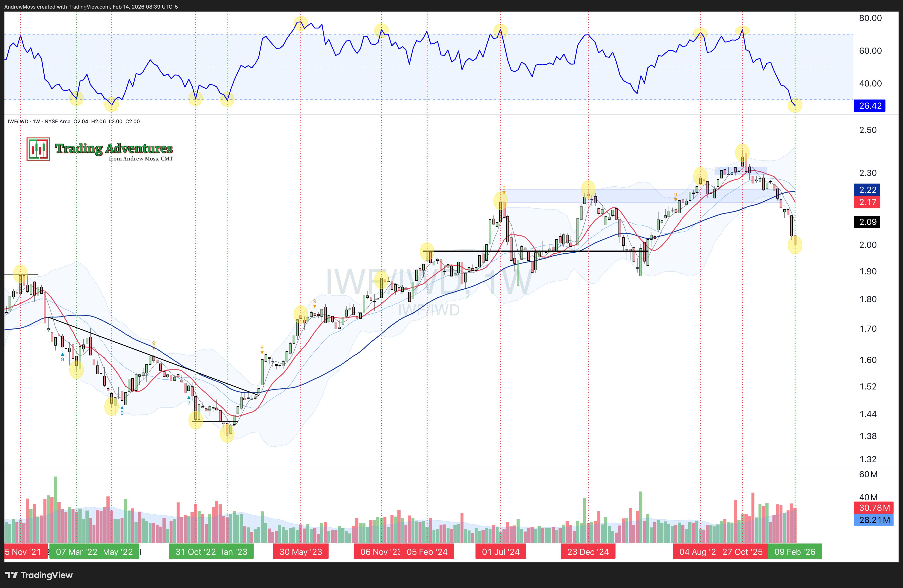Image resolution: width=903 pixels, height=588 pixels.
Task: Click the yellow circle at RSI peak near 80
Action: pyautogui.click(x=300, y=23)
